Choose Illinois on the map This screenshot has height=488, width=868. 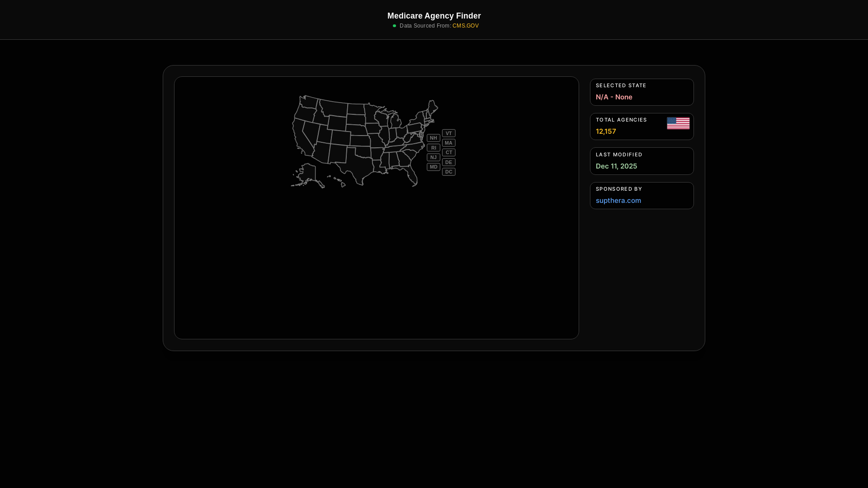(x=385, y=135)
